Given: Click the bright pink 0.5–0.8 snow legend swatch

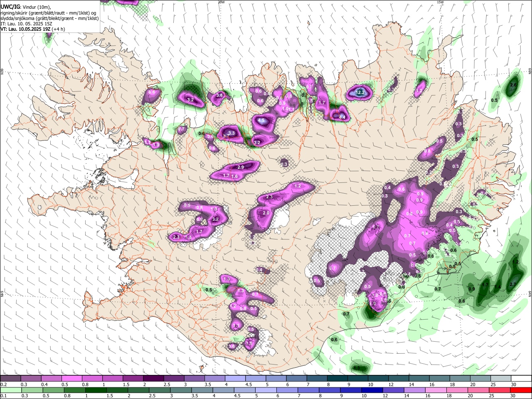Looking at the screenshot, I should pos(71,379).
